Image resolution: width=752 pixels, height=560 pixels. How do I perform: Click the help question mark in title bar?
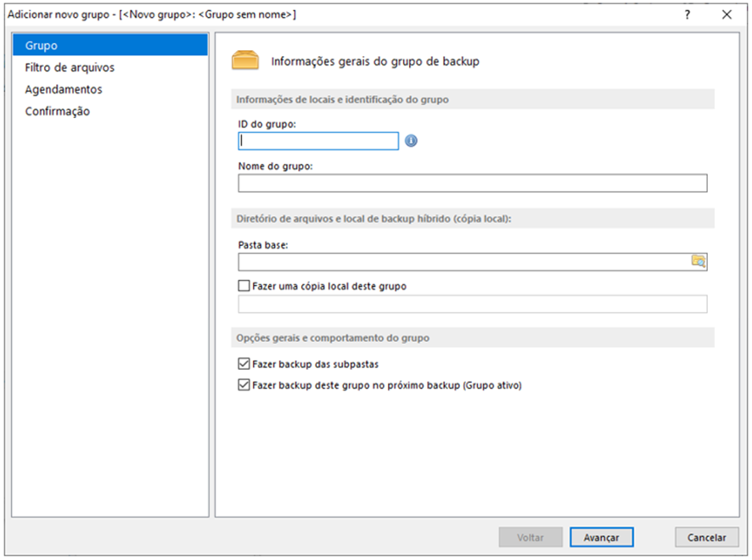coord(687,15)
